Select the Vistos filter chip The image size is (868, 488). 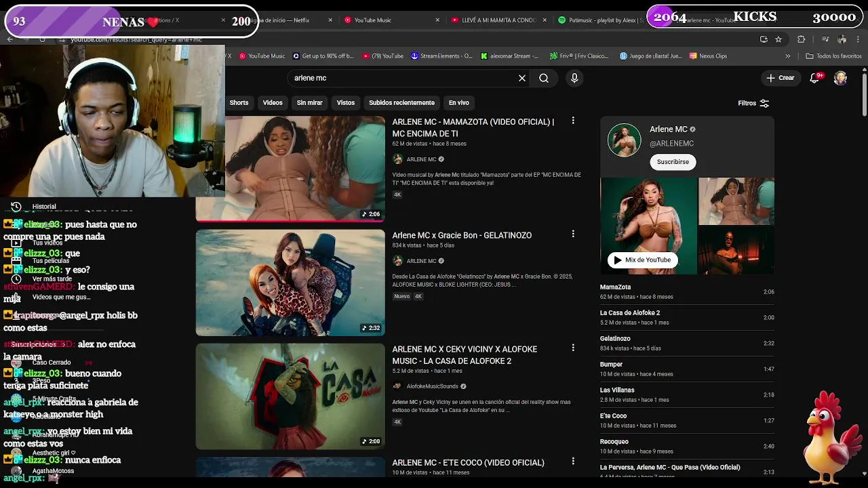point(346,102)
